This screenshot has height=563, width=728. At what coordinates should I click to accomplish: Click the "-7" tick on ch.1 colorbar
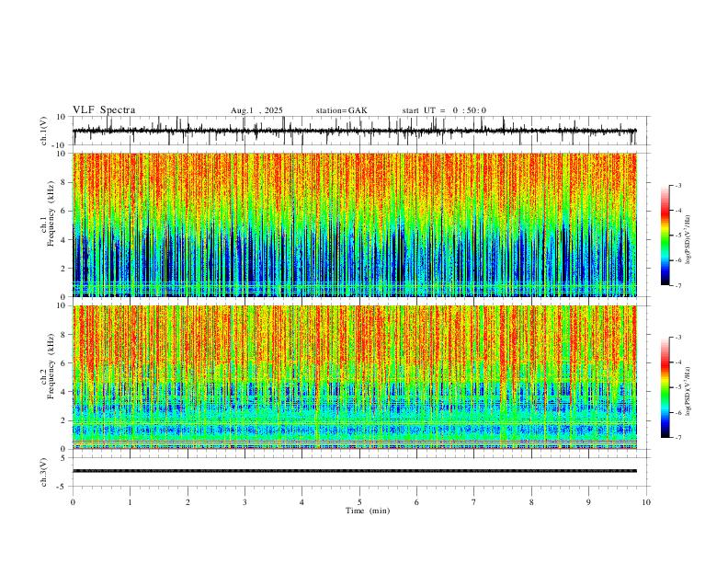point(678,286)
